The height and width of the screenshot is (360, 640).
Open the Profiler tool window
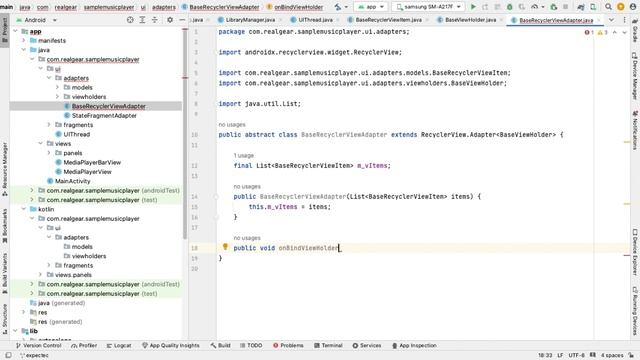(84, 345)
